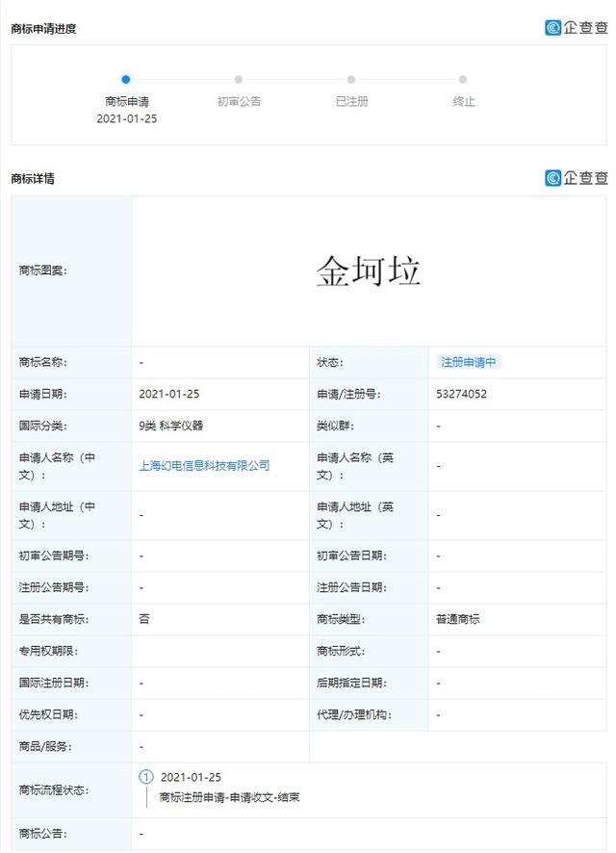The width and height of the screenshot is (616, 853).
Task: Click the 商标图案 row label
Action: coord(43,271)
